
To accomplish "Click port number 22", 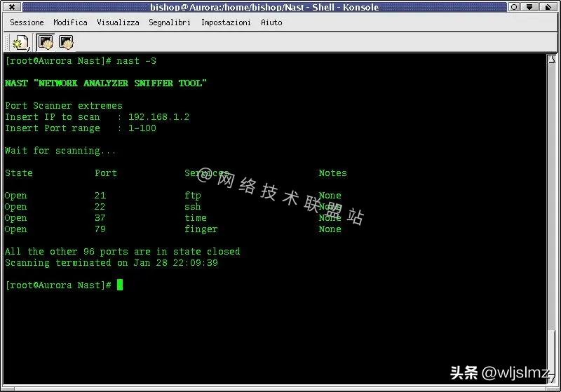I will pos(100,207).
